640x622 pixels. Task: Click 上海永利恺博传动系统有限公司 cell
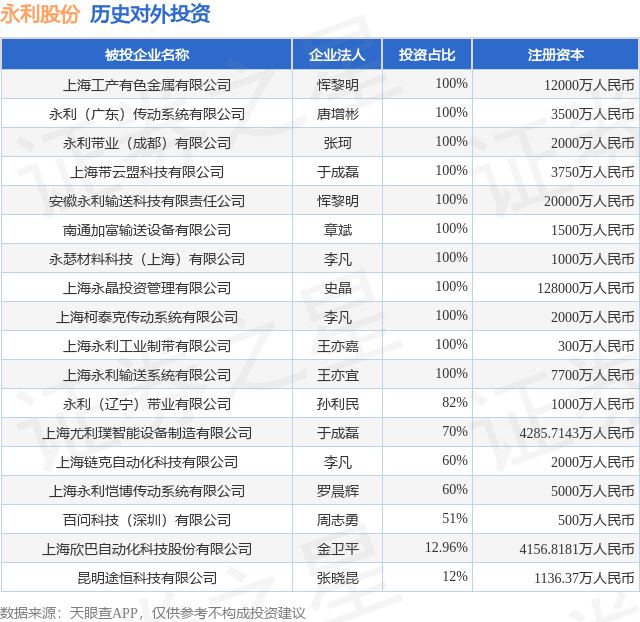[147, 491]
